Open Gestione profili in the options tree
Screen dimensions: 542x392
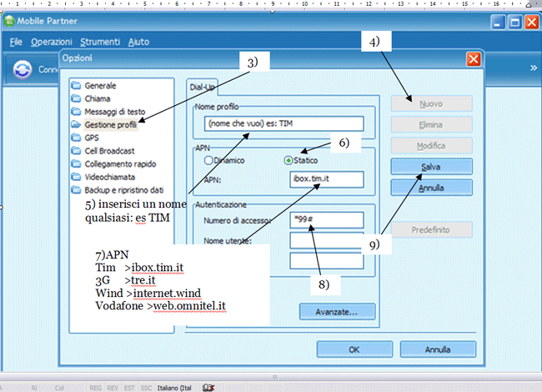111,124
